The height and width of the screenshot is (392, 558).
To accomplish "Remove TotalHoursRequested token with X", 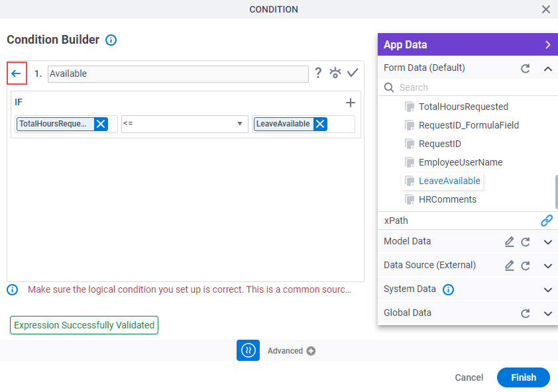I will [x=101, y=124].
